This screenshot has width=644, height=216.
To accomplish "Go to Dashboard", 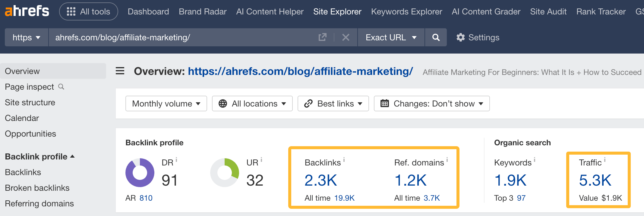I will (148, 11).
